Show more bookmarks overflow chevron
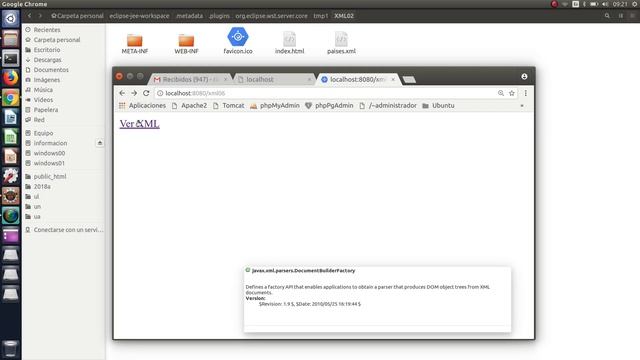The height and width of the screenshot is (360, 640). (x=522, y=106)
